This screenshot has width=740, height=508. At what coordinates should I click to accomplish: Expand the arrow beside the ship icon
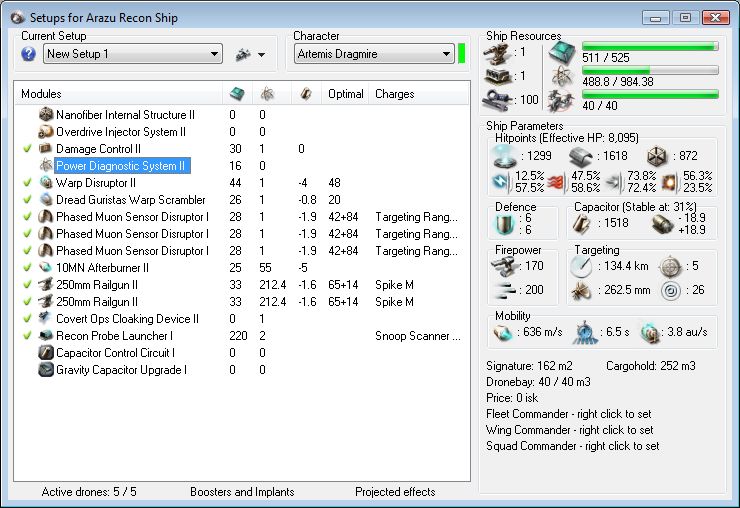point(261,55)
